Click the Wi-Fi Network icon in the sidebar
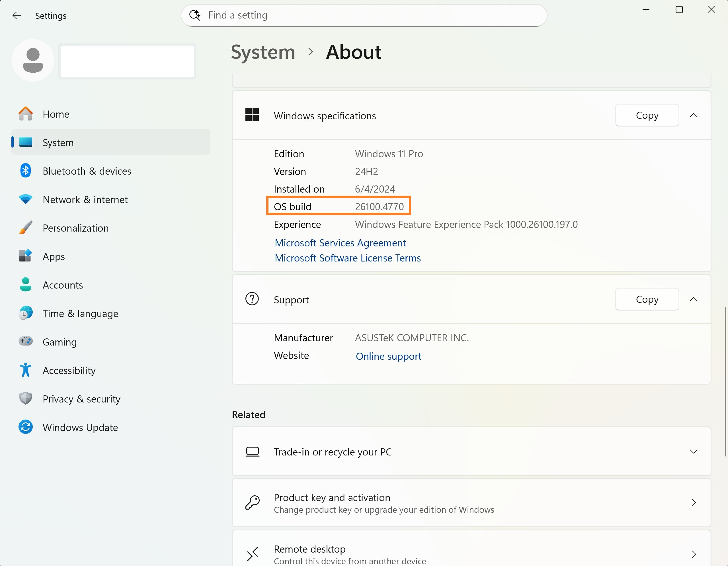728x566 pixels. 26,199
